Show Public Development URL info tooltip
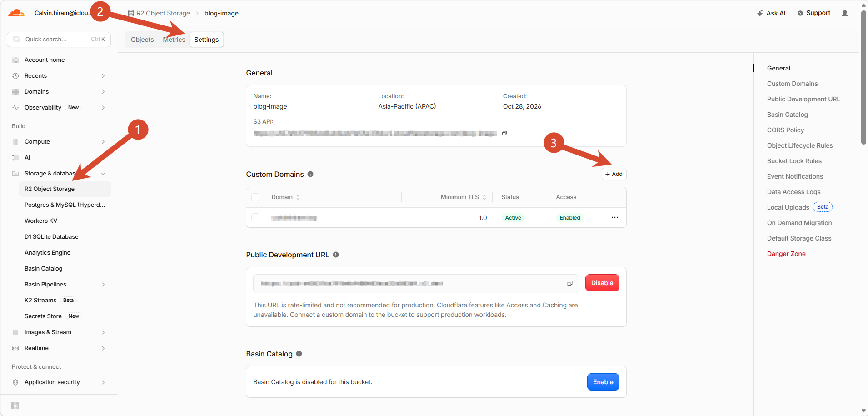The height and width of the screenshot is (416, 868). coord(336,255)
